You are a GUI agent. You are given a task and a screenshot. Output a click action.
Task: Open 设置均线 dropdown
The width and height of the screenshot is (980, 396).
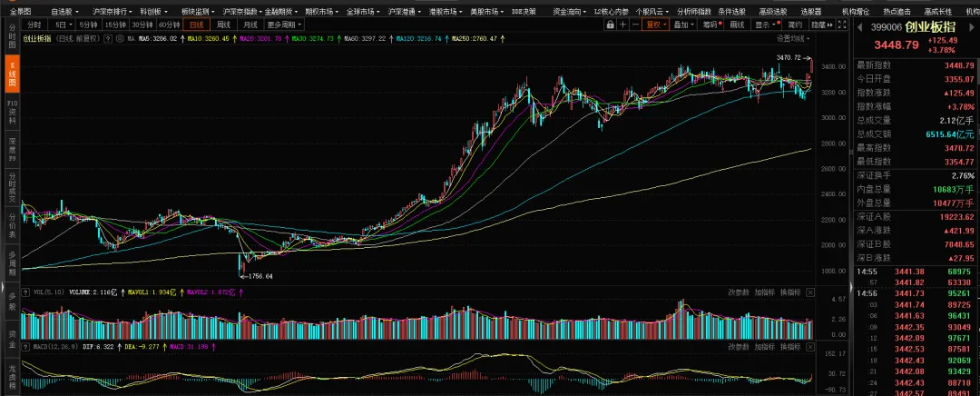pyautogui.click(x=794, y=39)
